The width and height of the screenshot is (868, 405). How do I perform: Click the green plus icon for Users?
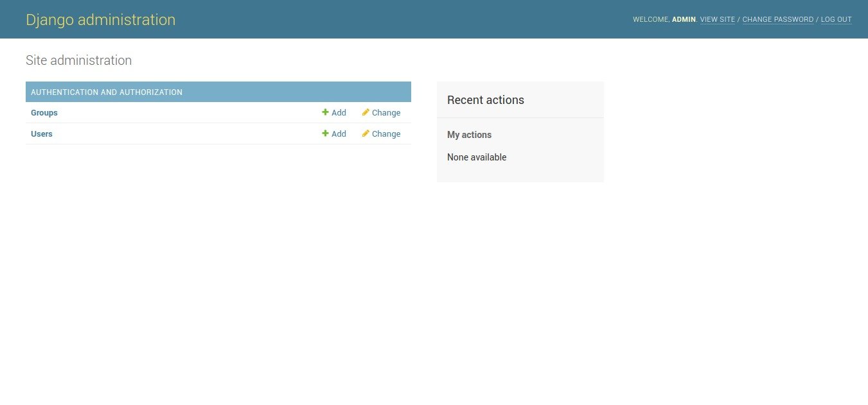tap(325, 134)
